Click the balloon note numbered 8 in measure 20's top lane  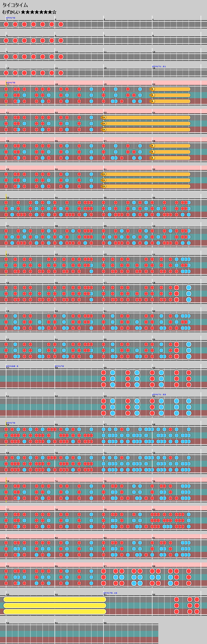pos(152,89)
